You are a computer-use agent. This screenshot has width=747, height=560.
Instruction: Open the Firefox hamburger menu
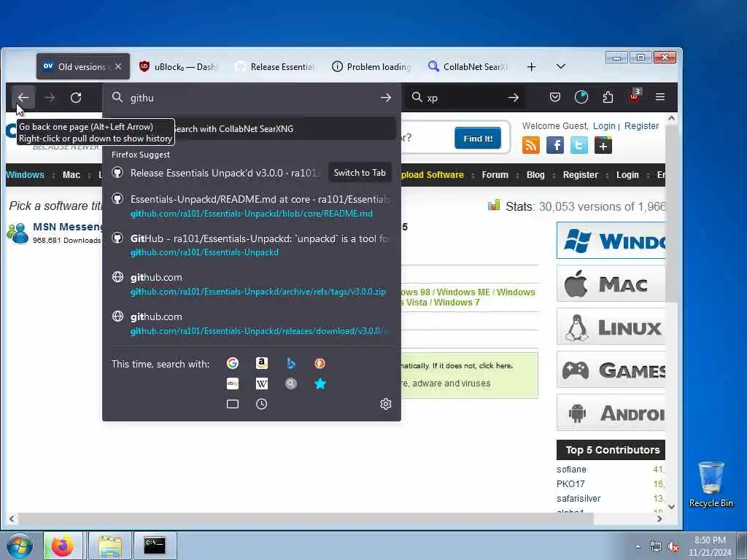tap(659, 97)
